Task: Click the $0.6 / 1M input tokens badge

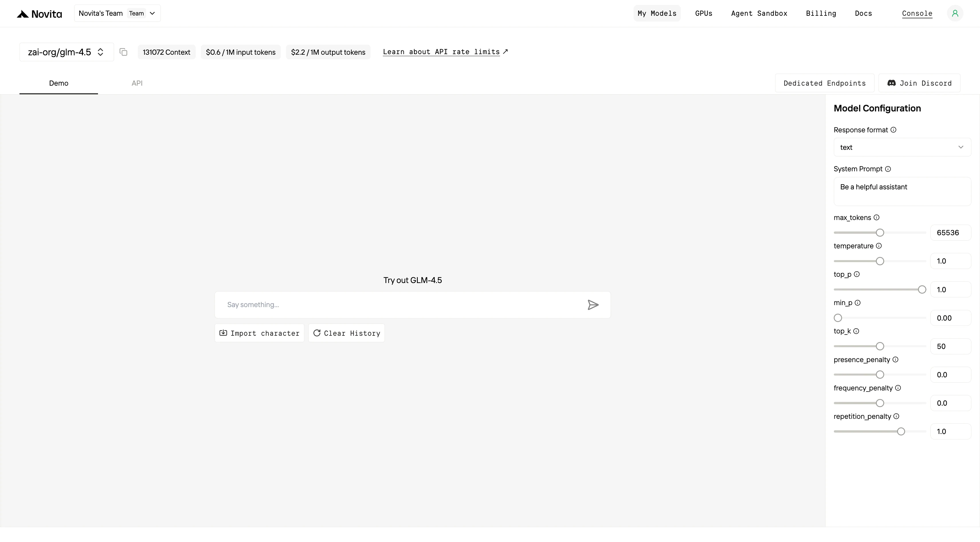Action: pyautogui.click(x=241, y=52)
